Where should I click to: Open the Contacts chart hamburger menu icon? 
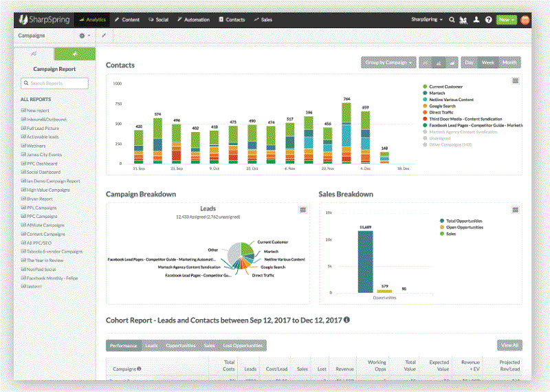pyautogui.click(x=515, y=81)
